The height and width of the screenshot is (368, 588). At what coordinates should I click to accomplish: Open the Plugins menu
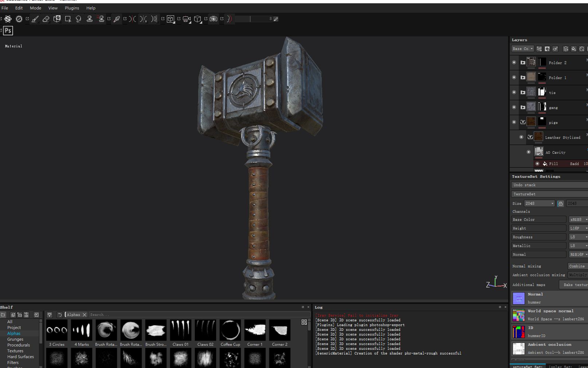tap(72, 8)
